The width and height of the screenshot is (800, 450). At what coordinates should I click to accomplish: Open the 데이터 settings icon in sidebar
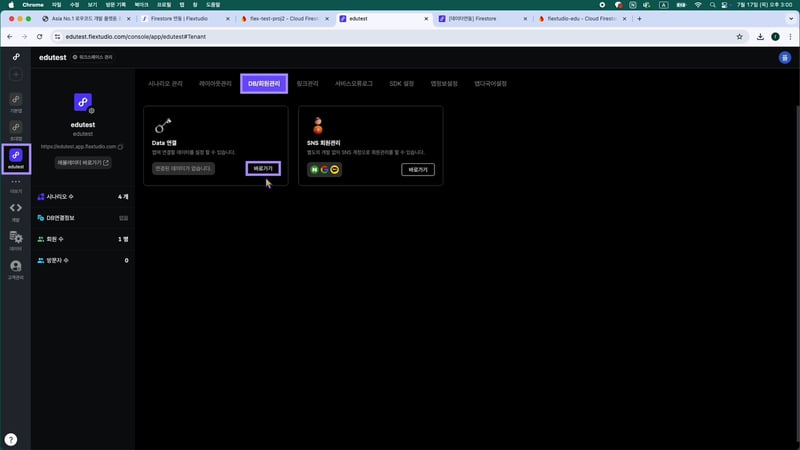[15, 239]
